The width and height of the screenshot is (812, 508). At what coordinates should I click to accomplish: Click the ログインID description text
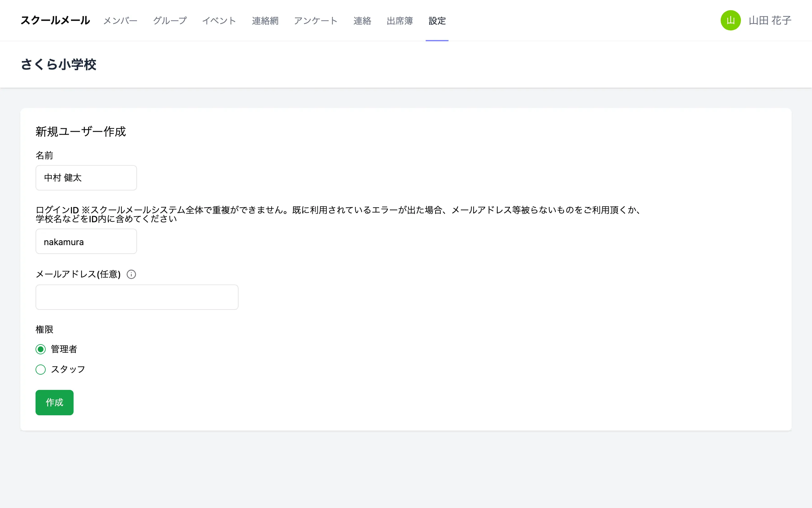(339, 214)
